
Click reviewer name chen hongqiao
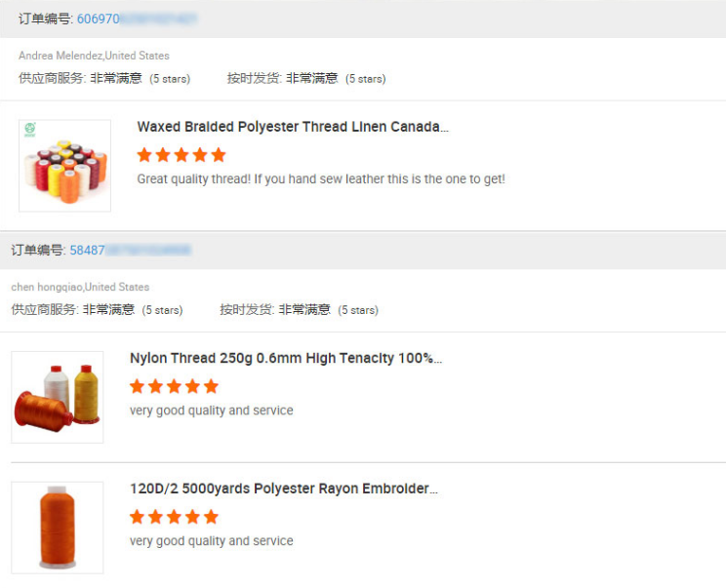pyautogui.click(x=47, y=287)
